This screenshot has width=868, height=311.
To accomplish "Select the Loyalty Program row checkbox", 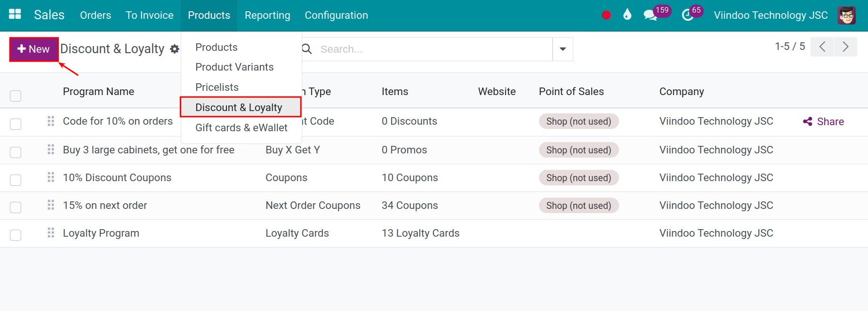I will pos(16,235).
